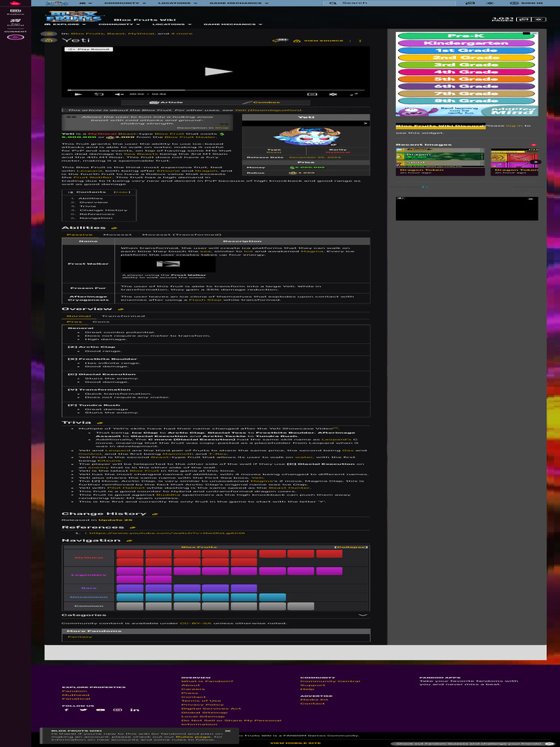Open the Yeti (Disambiguation) link
This screenshot has height=747, width=560.
[268, 111]
